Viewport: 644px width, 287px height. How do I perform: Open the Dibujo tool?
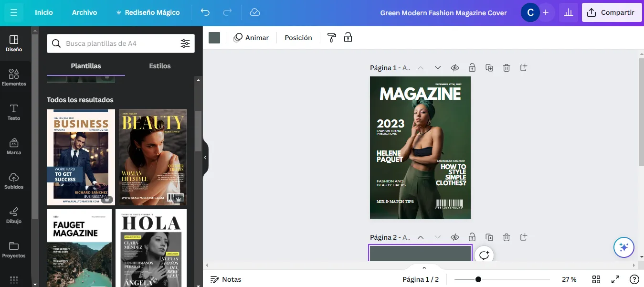point(14,215)
